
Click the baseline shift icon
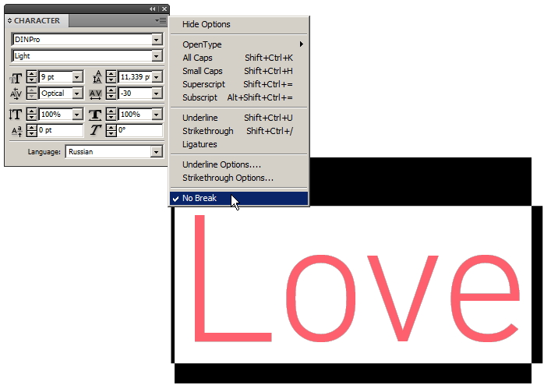[16, 131]
